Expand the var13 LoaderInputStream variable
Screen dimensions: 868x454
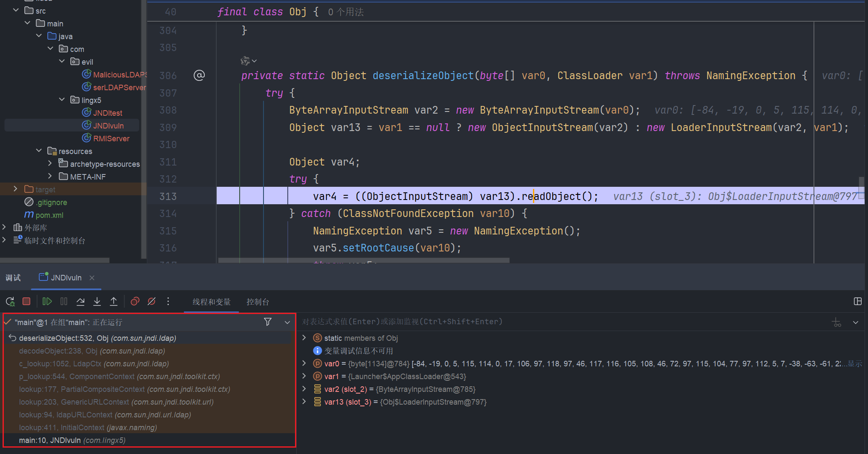click(304, 402)
